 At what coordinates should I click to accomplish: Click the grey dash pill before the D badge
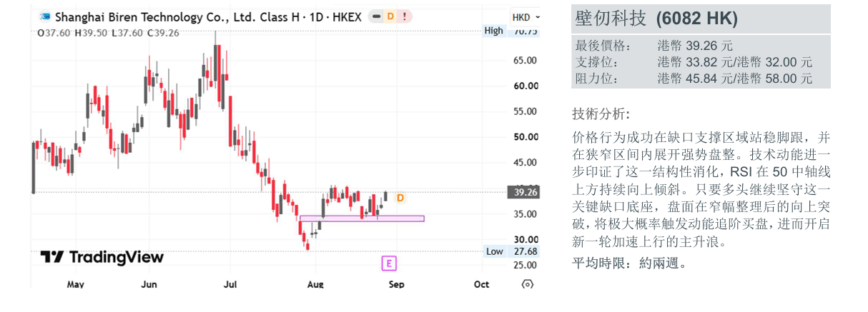tap(377, 16)
